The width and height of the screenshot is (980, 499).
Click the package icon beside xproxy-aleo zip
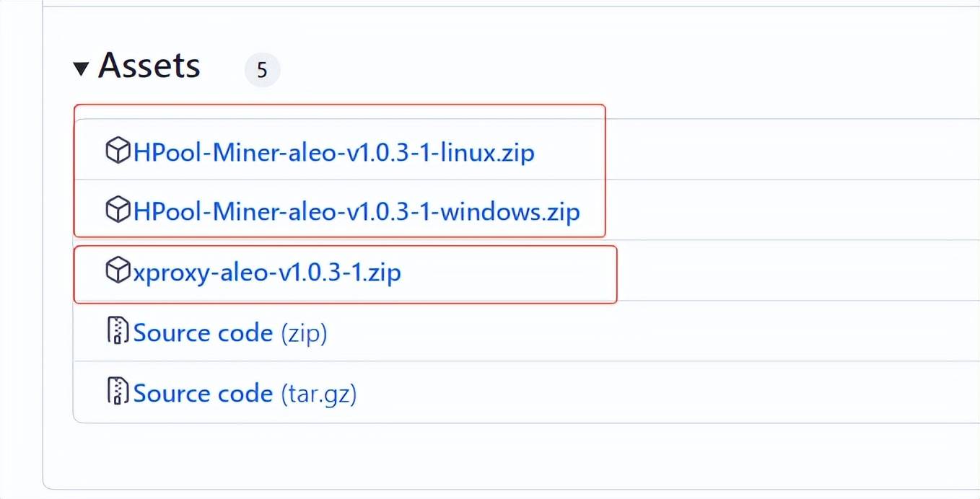[x=118, y=271]
